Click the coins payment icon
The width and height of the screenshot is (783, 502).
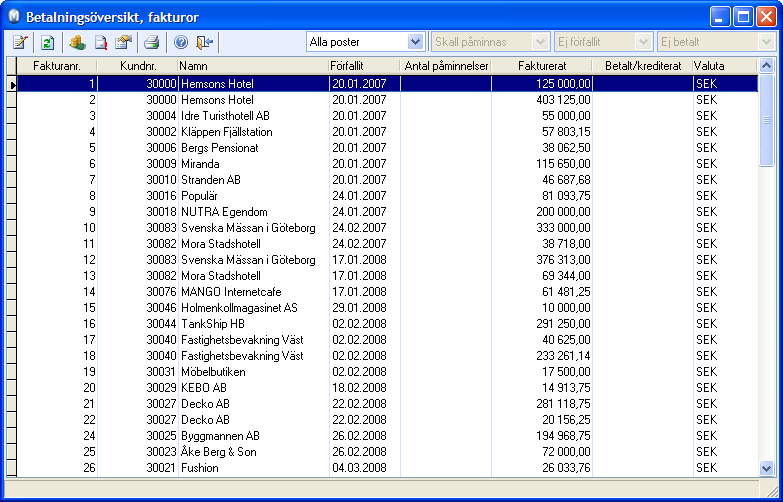76,42
